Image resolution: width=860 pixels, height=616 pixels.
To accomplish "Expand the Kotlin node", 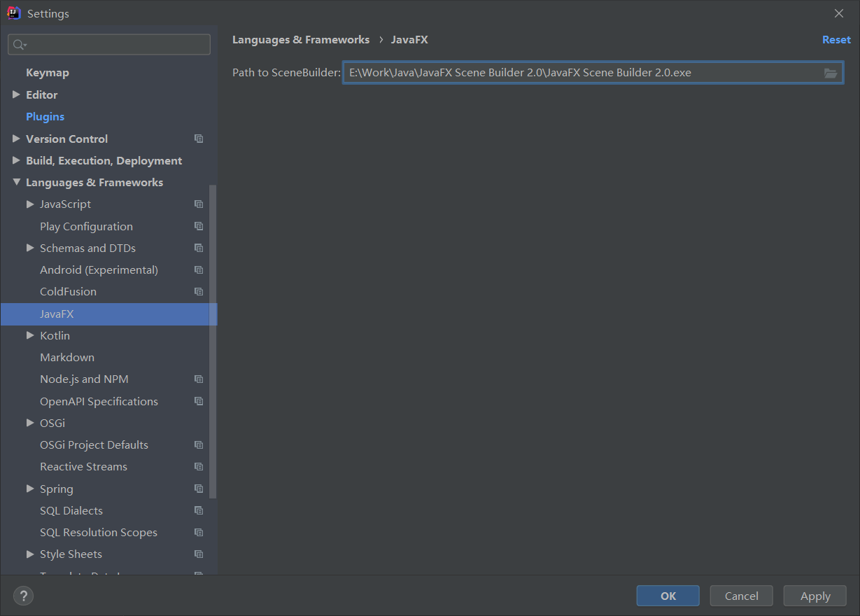I will [30, 335].
